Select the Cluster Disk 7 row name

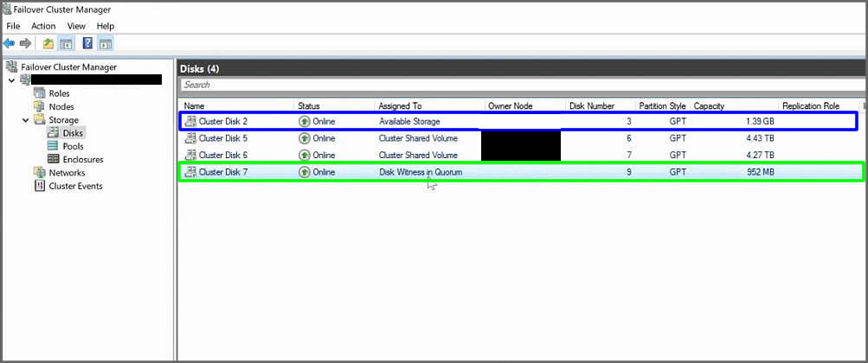click(x=223, y=172)
